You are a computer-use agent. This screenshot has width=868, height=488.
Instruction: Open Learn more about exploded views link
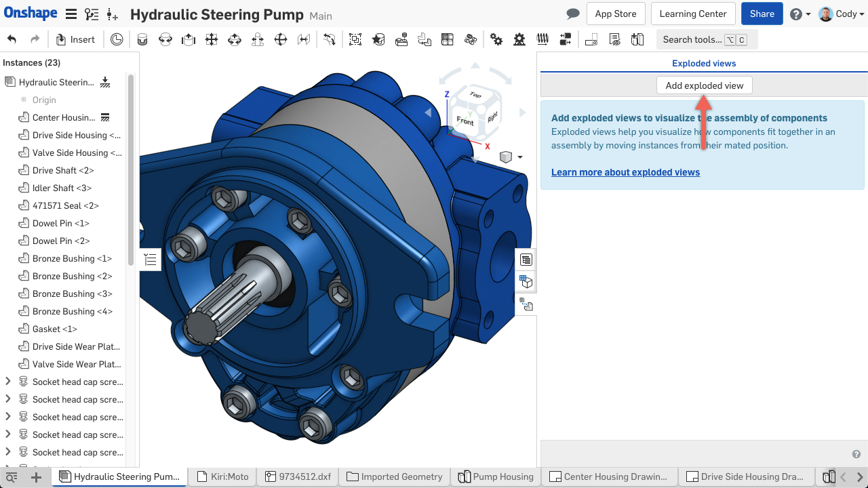click(625, 172)
